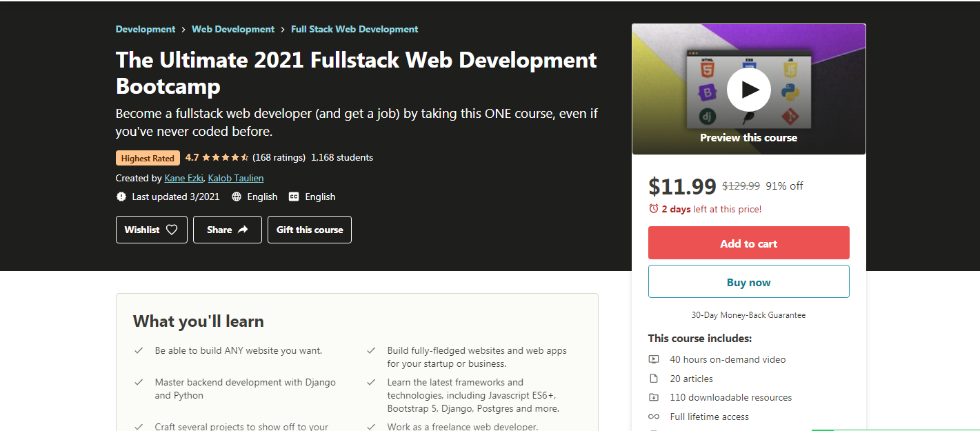This screenshot has width=980, height=431.
Task: Click the Wishlist button
Action: (x=152, y=230)
